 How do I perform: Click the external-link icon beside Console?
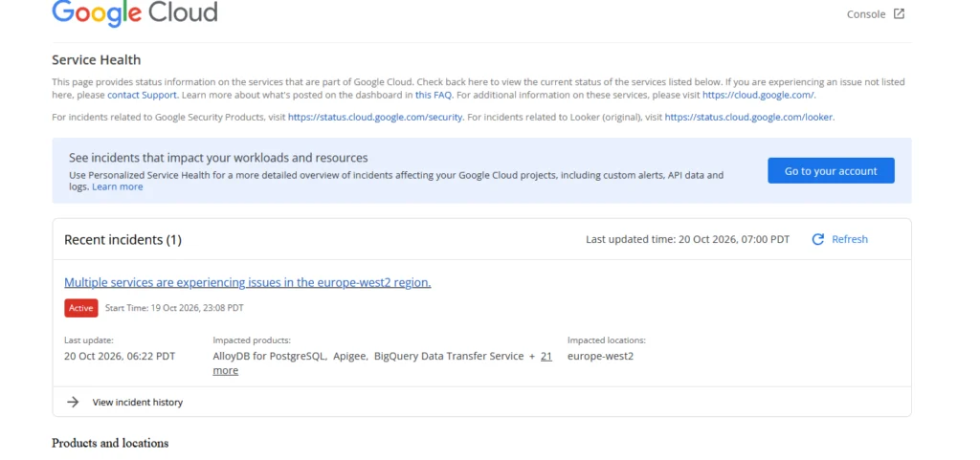coord(899,13)
